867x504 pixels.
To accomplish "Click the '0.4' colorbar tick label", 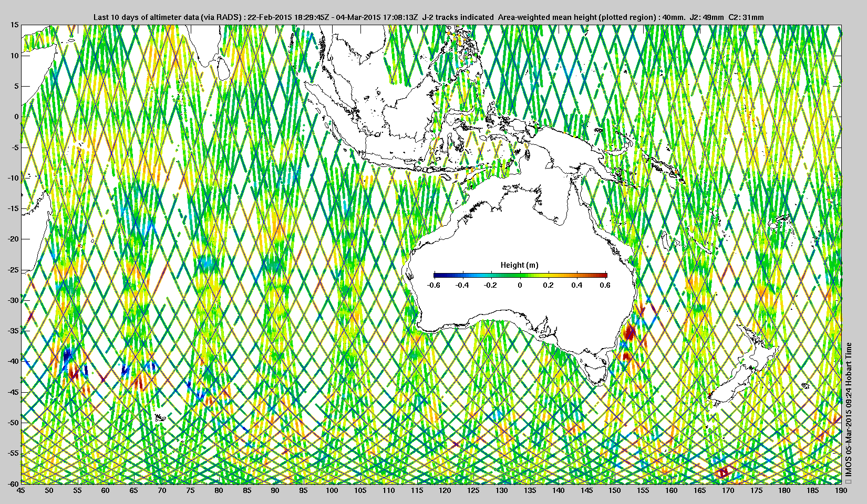I will (x=576, y=285).
